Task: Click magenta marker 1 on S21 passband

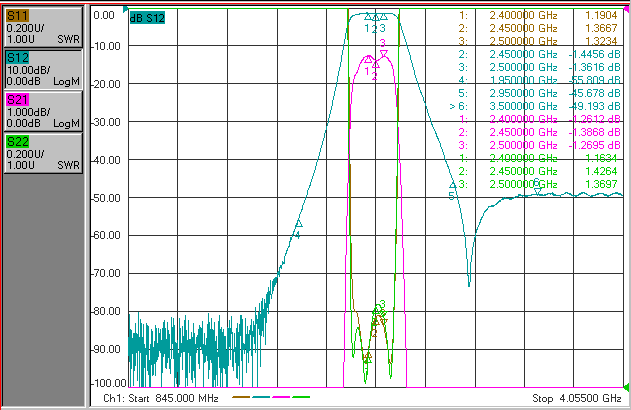Action: 368,59
